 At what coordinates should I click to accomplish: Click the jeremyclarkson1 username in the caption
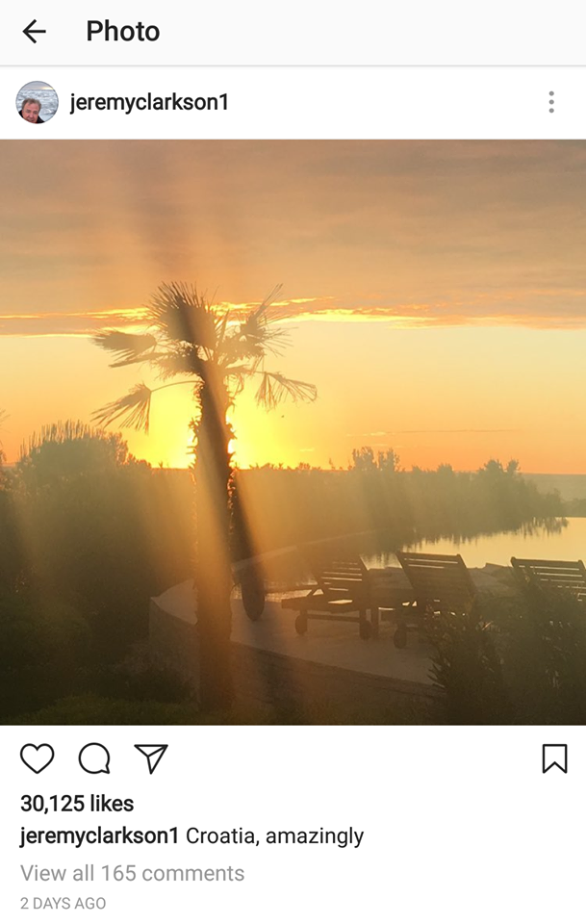(99, 835)
